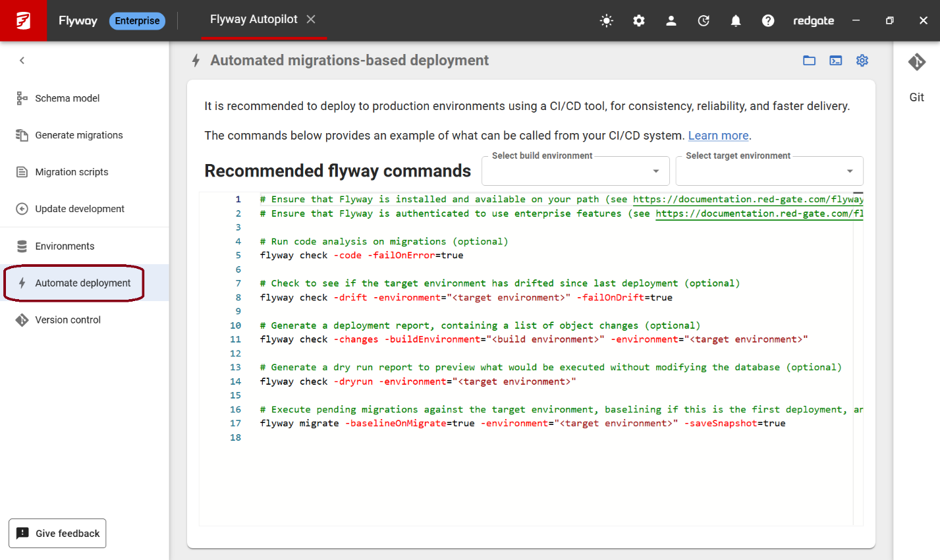
Task: Collapse the sidebar with chevron arrow
Action: point(22,61)
